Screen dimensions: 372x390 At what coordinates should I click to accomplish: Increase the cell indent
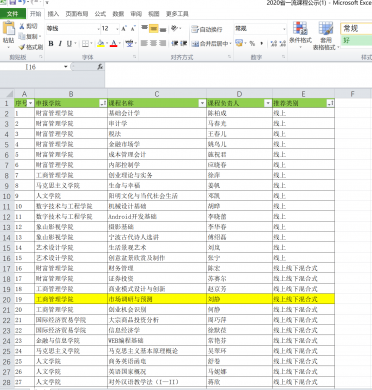(x=183, y=43)
